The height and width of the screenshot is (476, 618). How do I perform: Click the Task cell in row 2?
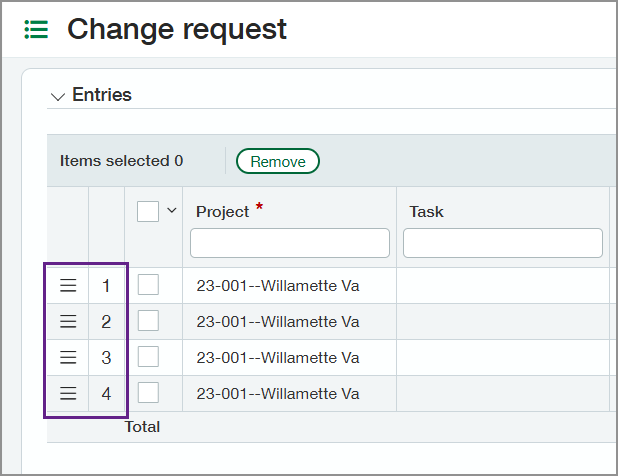[x=503, y=322]
